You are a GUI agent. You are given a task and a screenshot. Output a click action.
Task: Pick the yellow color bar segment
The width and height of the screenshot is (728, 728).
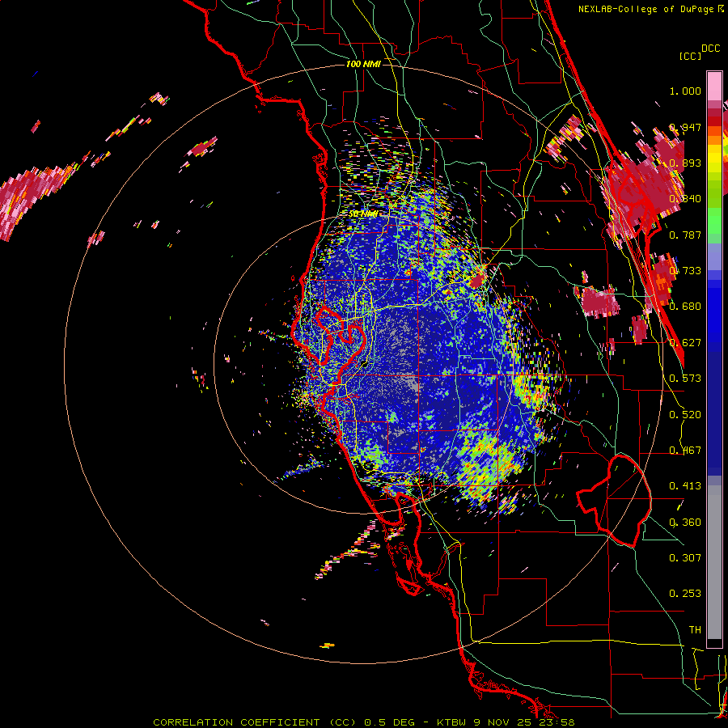714,158
